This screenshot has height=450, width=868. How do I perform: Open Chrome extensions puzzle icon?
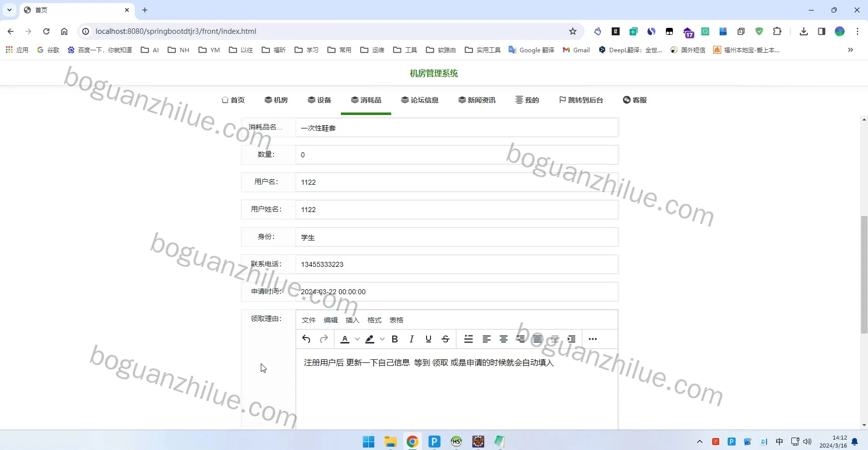(777, 31)
